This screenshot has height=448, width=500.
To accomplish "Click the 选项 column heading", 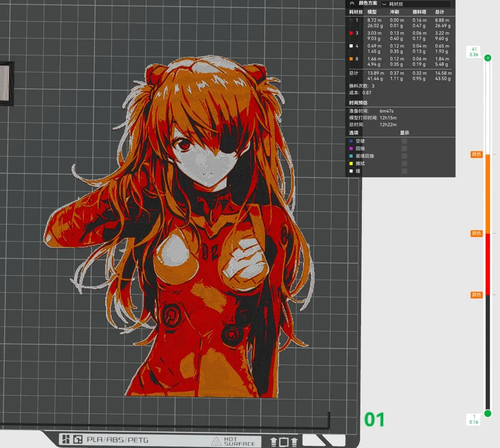I will [x=353, y=132].
